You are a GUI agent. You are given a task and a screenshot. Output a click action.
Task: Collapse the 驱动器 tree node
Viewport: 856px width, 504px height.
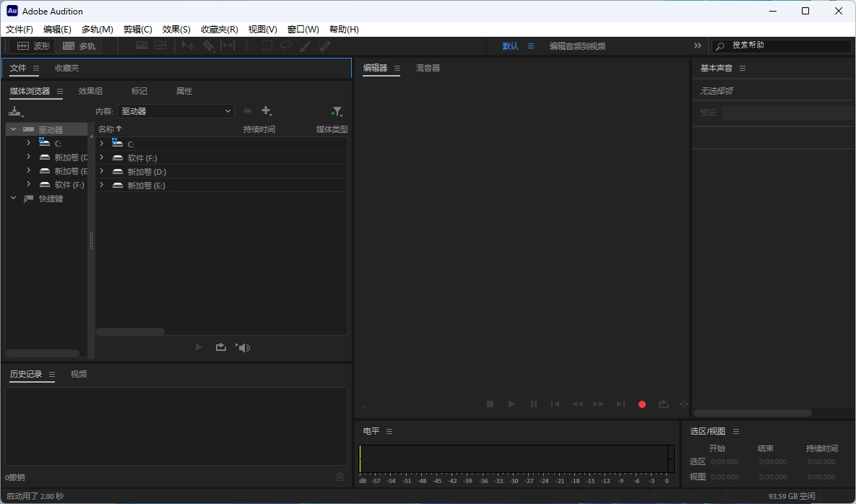coord(13,129)
